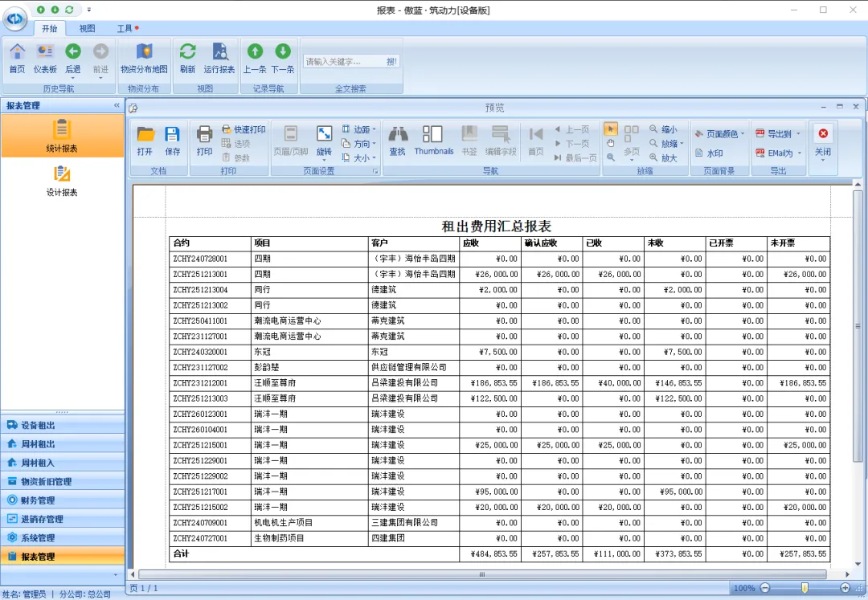Click the app logo orb button

click(x=15, y=18)
